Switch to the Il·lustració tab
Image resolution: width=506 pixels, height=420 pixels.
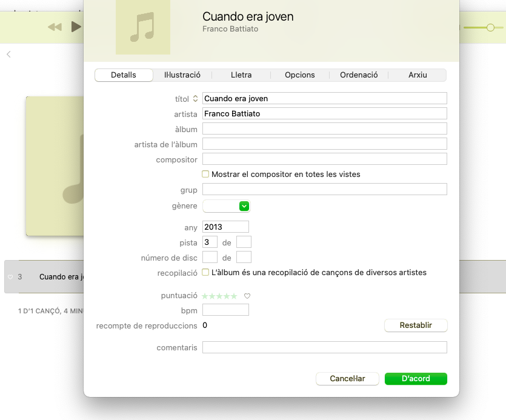(182, 75)
